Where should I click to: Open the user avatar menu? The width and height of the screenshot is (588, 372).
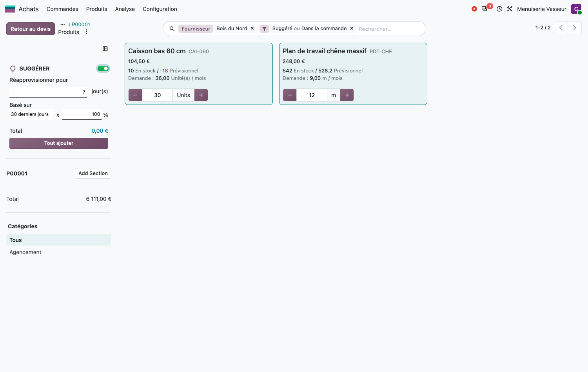576,9
